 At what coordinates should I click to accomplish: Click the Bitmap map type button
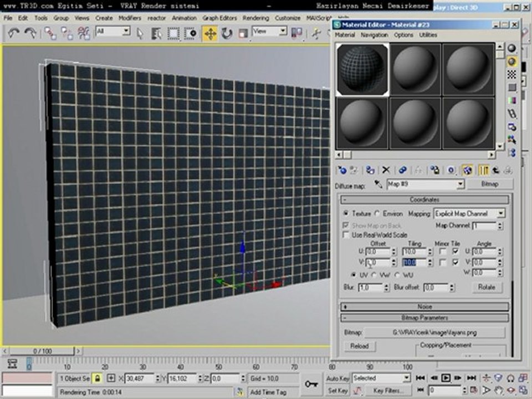tap(490, 184)
